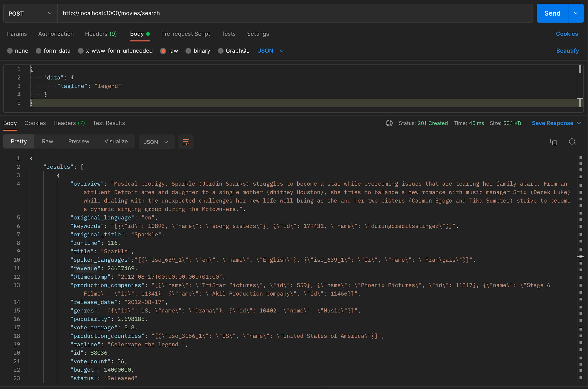Screen dimensions: 588x389
Task: Open the response Headers (7) tab
Action: click(x=69, y=123)
